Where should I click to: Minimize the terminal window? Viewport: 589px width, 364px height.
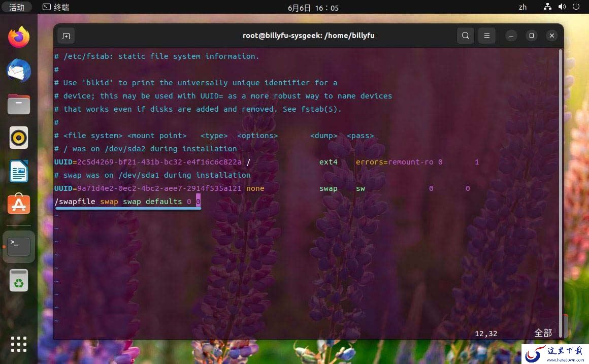511,36
